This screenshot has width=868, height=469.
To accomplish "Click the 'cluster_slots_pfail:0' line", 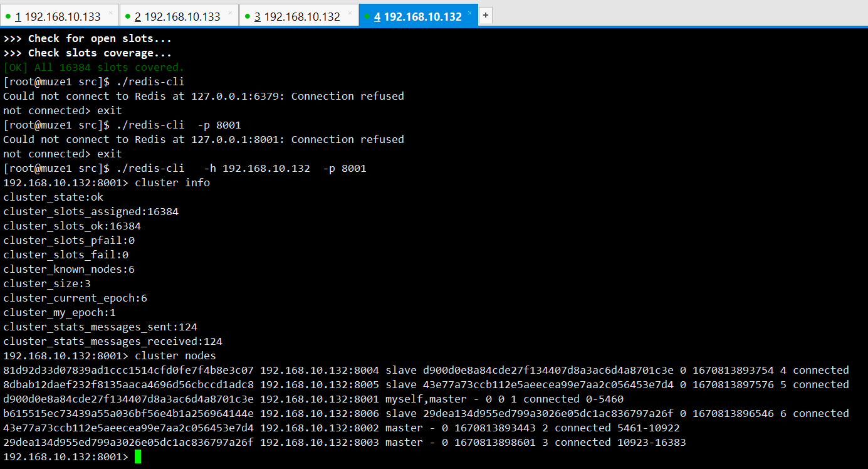I will (69, 240).
